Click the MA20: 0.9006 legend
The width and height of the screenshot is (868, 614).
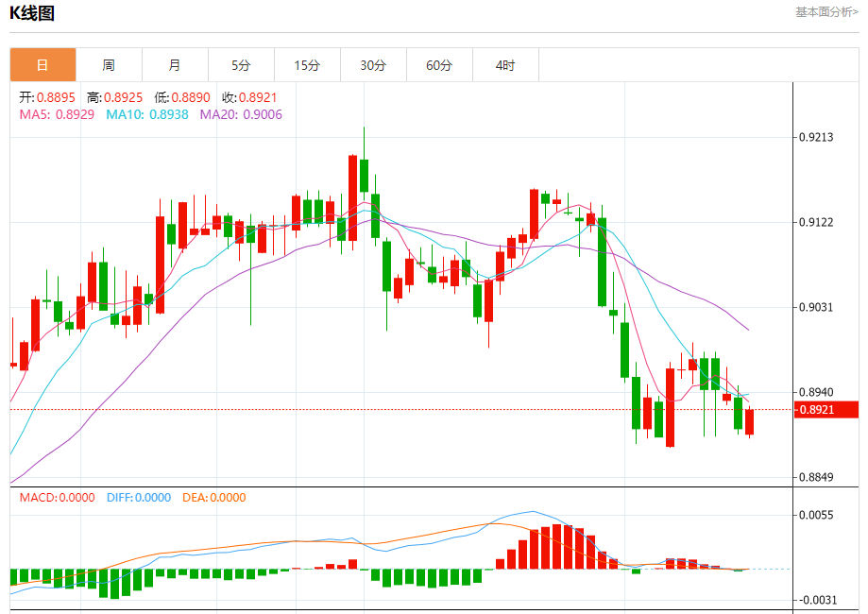(242, 114)
